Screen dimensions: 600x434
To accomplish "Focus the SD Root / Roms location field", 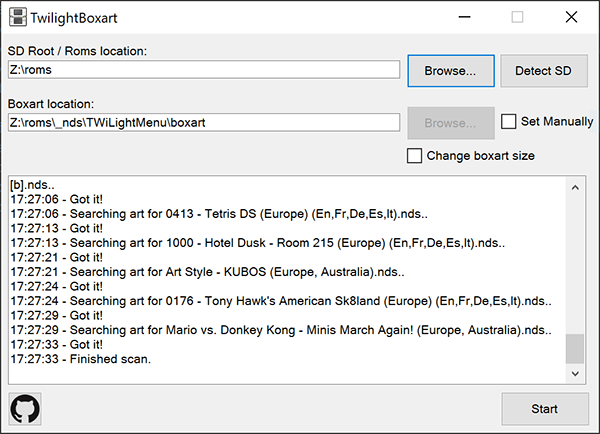I will (204, 70).
